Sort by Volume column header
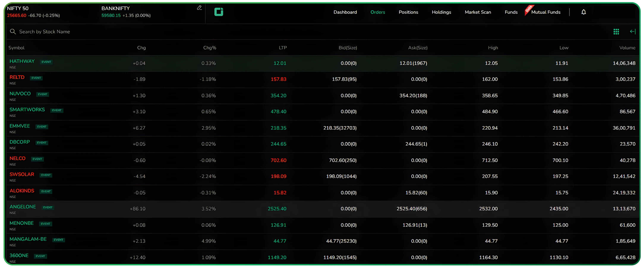 pyautogui.click(x=627, y=48)
